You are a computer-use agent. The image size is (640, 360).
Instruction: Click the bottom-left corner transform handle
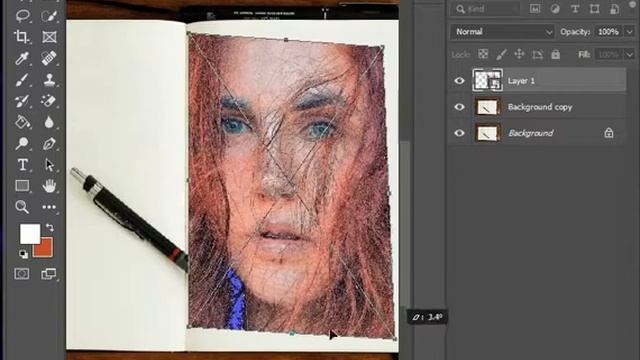(189, 326)
